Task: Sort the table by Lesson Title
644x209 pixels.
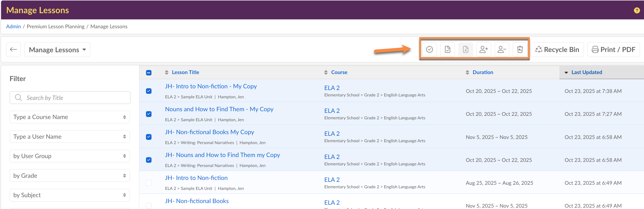Action: (x=185, y=72)
